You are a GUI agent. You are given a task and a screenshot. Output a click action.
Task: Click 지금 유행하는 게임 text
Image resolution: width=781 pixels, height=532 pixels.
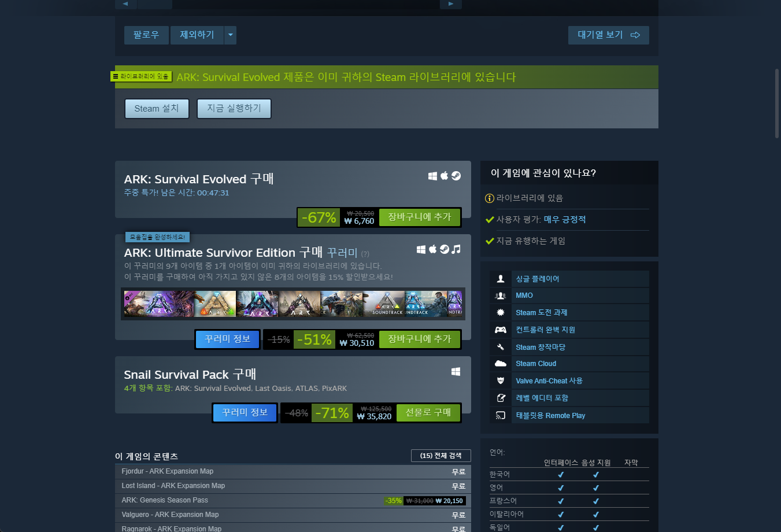tap(531, 241)
